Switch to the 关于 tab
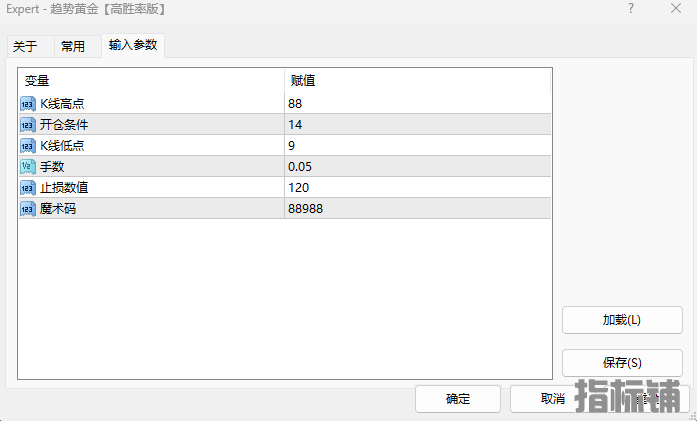697x421 pixels. 25,46
